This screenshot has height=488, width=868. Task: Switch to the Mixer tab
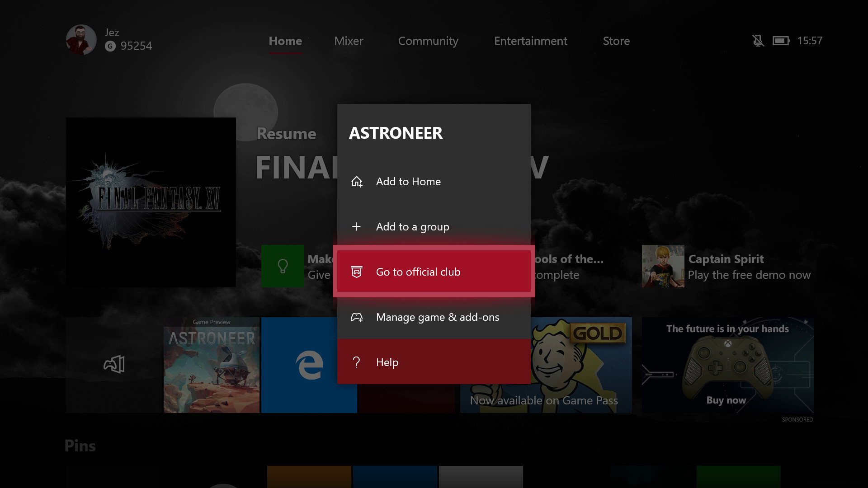tap(349, 41)
